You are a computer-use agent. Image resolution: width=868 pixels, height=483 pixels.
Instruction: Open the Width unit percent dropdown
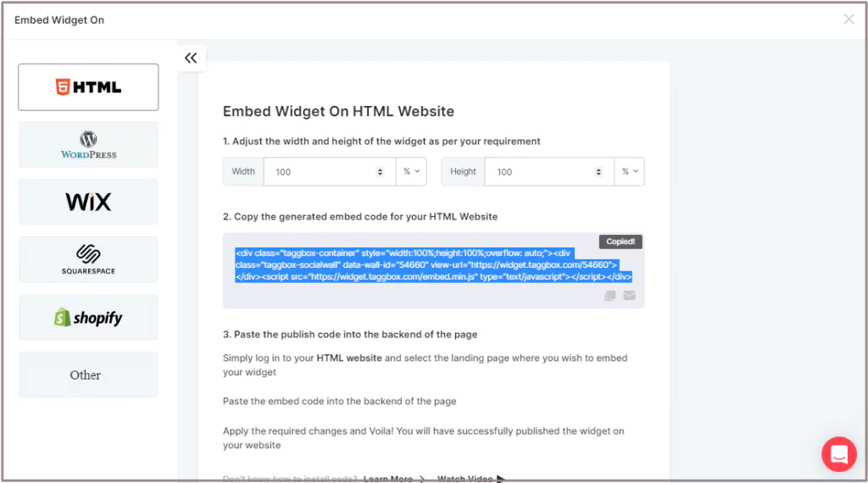pos(411,171)
